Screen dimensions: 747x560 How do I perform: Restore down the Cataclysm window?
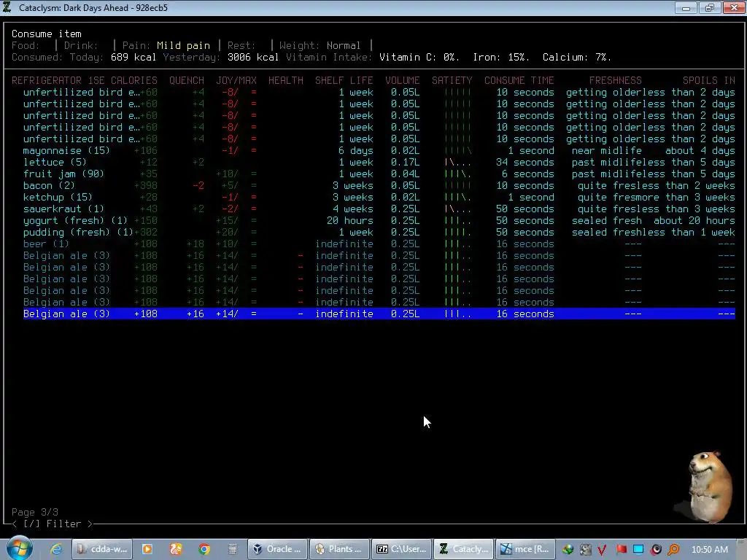[709, 7]
